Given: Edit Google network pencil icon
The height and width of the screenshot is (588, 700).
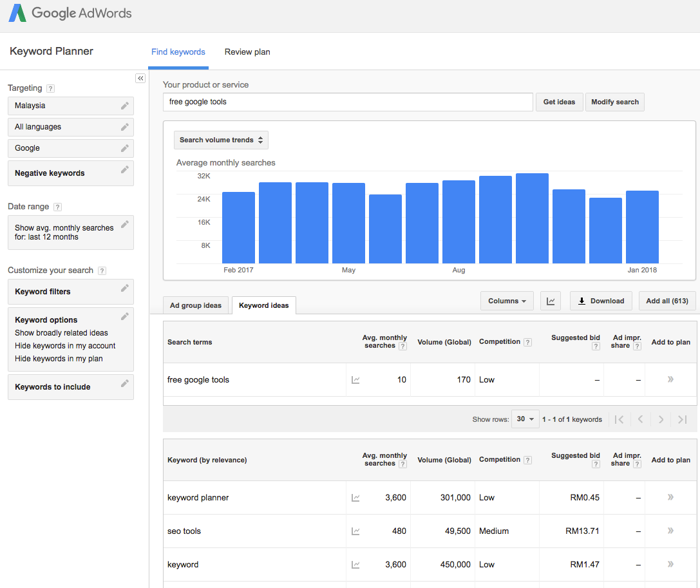Looking at the screenshot, I should pyautogui.click(x=124, y=148).
